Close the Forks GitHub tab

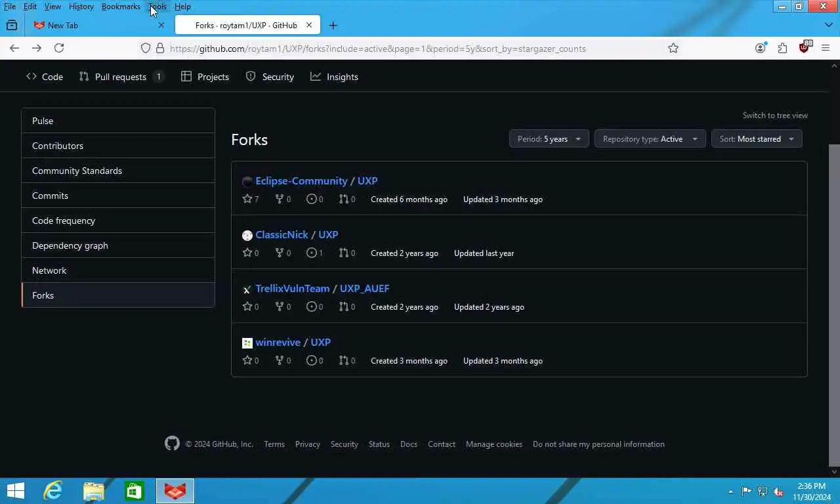point(309,25)
